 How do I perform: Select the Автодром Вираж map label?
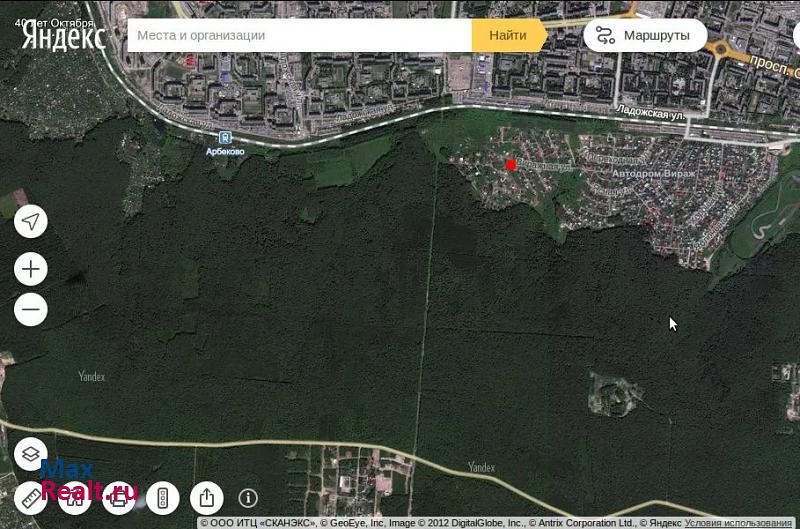[x=653, y=173]
